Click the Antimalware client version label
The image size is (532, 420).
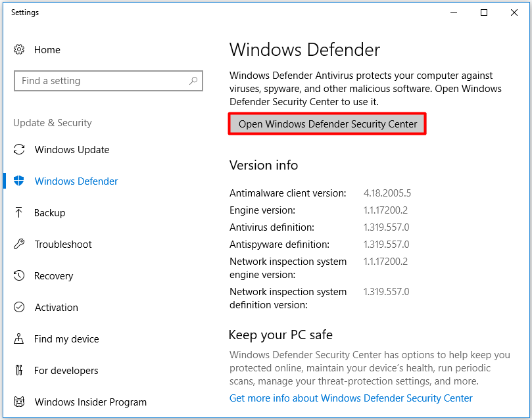[288, 193]
